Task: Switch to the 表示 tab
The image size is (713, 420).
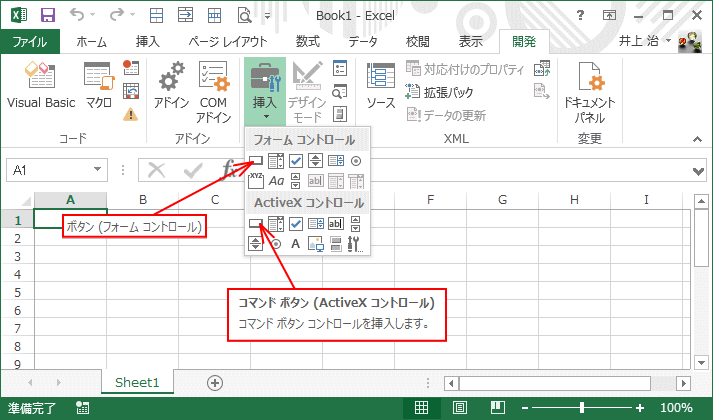Action: pos(471,42)
